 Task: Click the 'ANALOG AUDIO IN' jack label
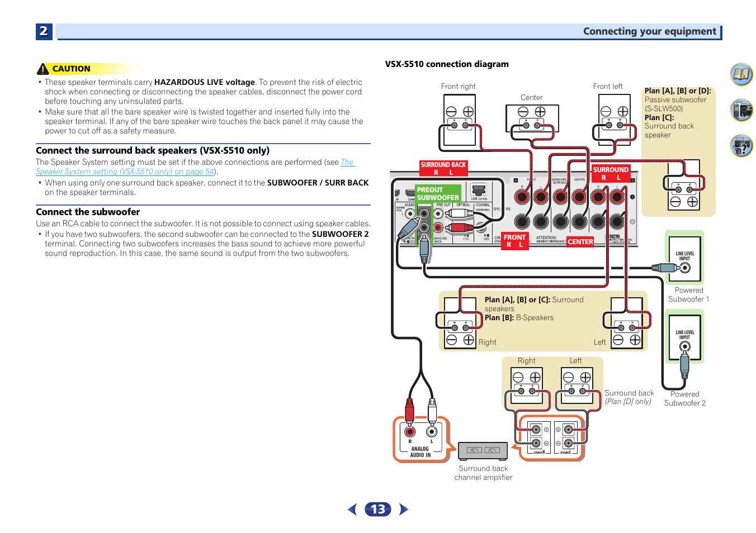click(x=420, y=451)
